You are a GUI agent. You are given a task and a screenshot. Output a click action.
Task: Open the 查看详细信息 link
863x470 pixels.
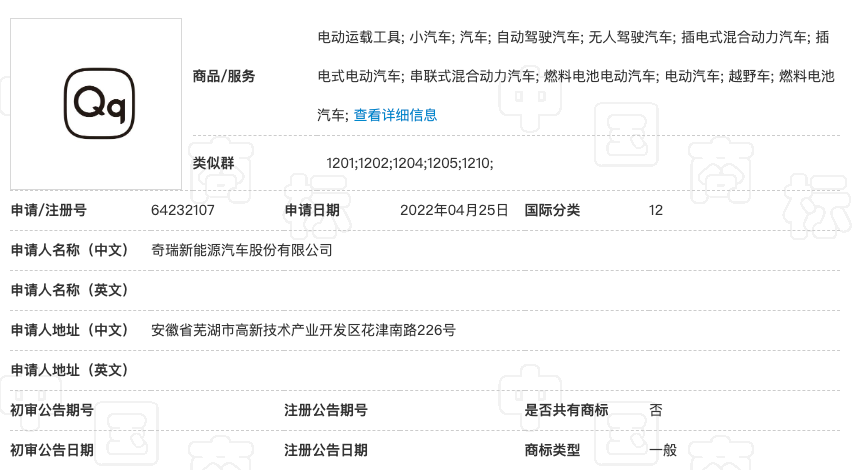[x=395, y=115]
